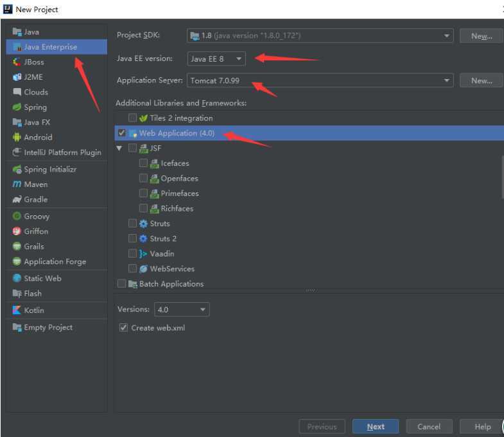Click the Previous button
Image resolution: width=504 pixels, height=437 pixels.
click(x=322, y=426)
